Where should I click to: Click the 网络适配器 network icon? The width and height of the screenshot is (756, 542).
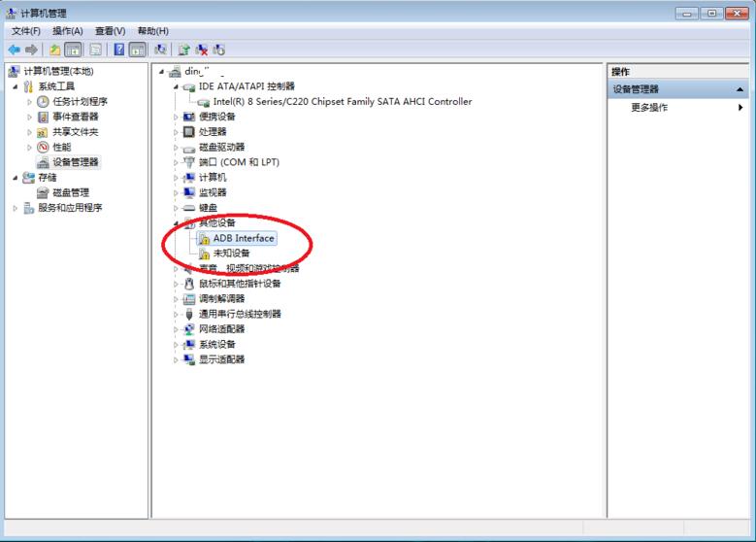(x=189, y=329)
